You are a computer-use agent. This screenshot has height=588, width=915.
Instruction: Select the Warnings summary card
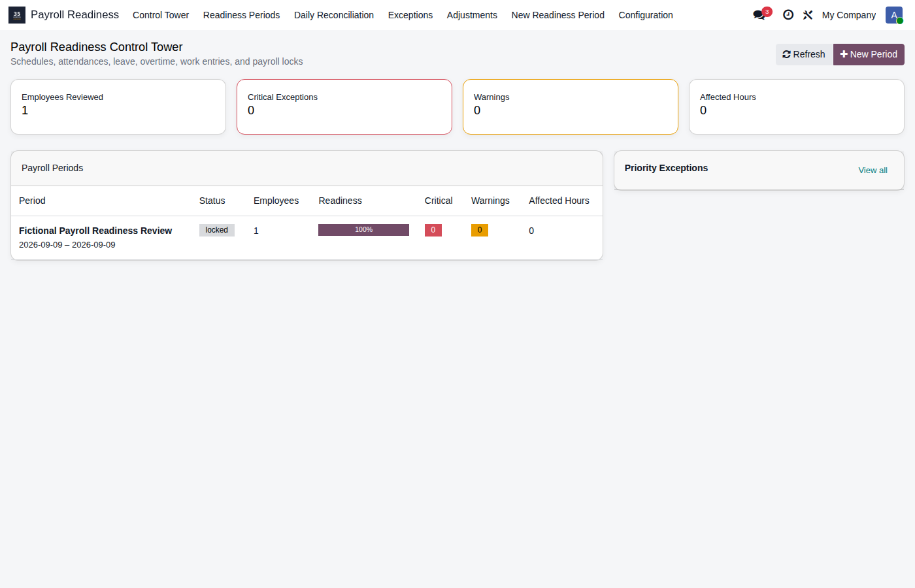571,107
